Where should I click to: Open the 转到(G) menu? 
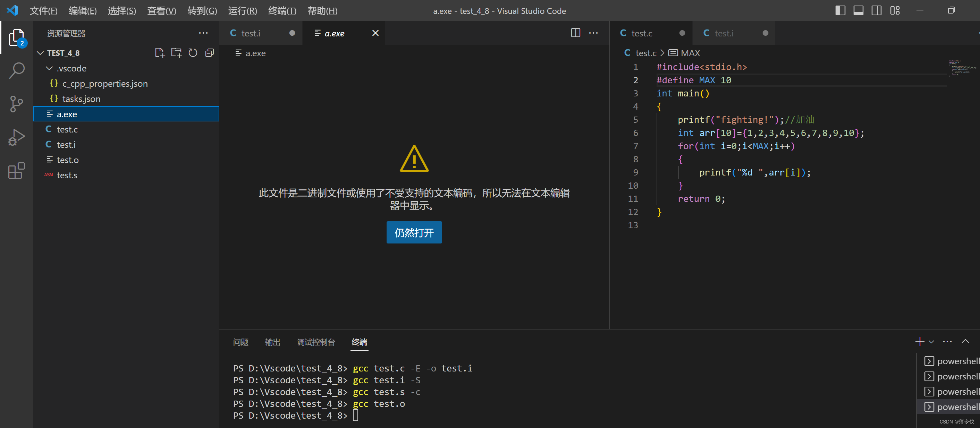pos(202,11)
